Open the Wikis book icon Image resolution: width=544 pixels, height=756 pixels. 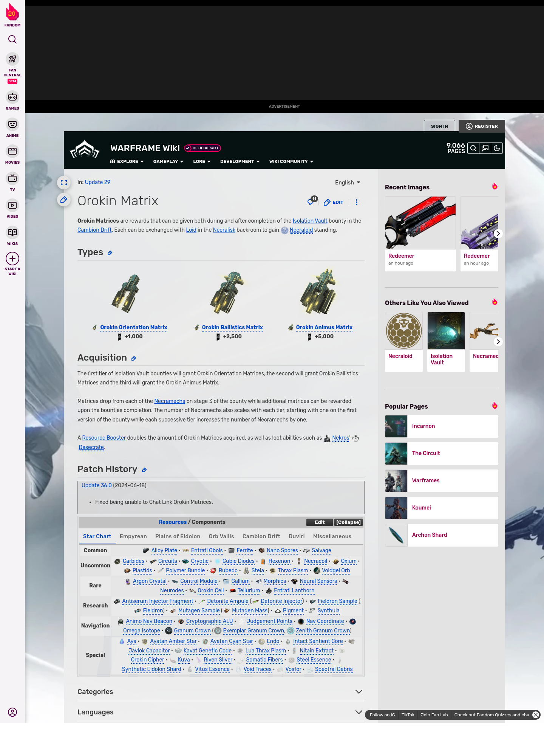pyautogui.click(x=12, y=232)
